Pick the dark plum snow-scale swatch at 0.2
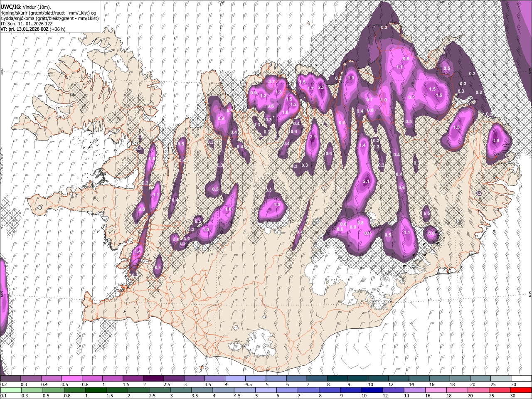Viewport: 532px width, 399px height. pos(10,378)
